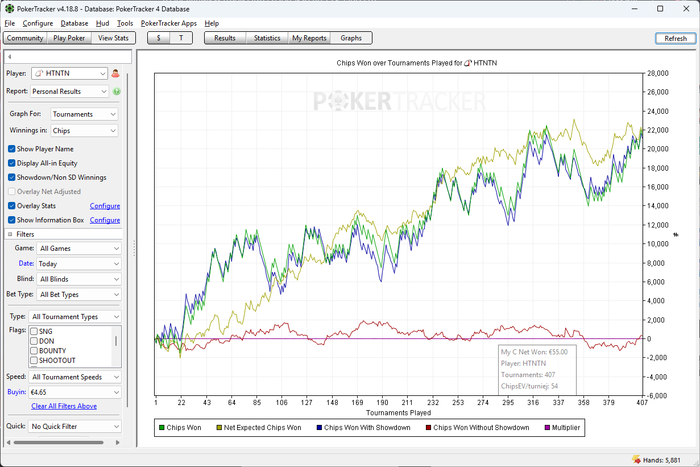The height and width of the screenshot is (467, 700).
Task: Open the Hud menu
Action: 102,22
